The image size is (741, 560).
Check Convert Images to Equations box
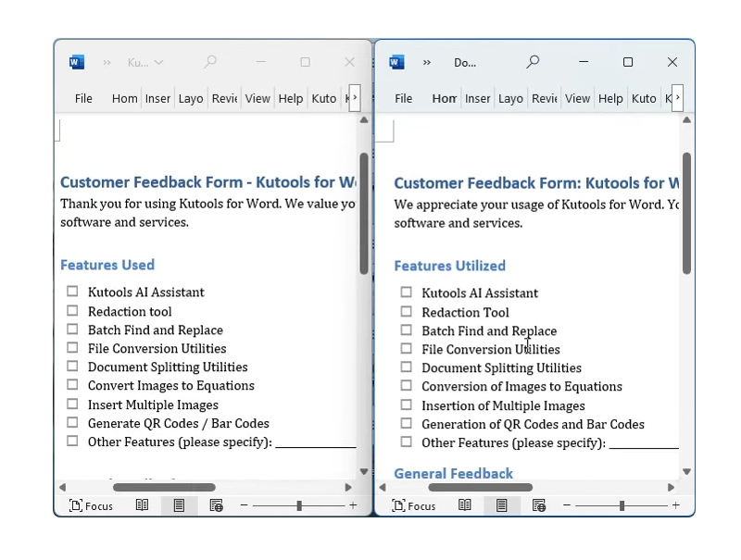72,384
